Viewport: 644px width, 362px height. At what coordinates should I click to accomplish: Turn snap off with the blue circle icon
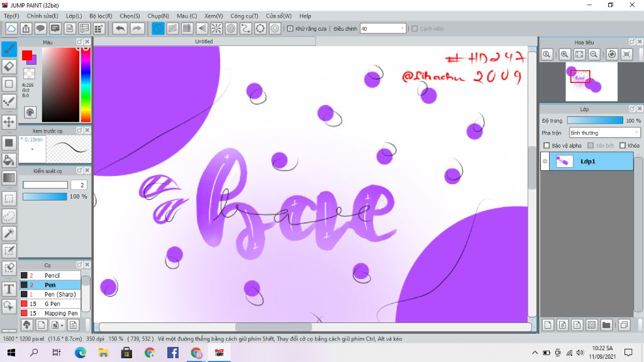click(x=158, y=28)
